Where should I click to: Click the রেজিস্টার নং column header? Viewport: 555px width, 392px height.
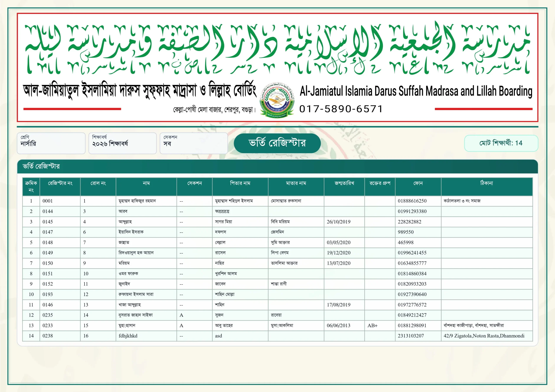click(60, 187)
